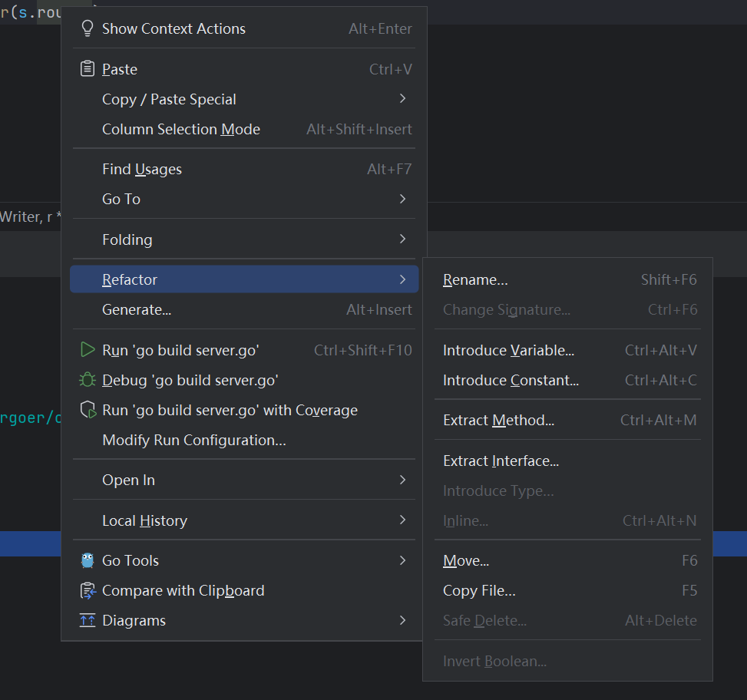Click the Run with Coverage shield icon
This screenshot has height=700, width=747.
pyautogui.click(x=88, y=410)
